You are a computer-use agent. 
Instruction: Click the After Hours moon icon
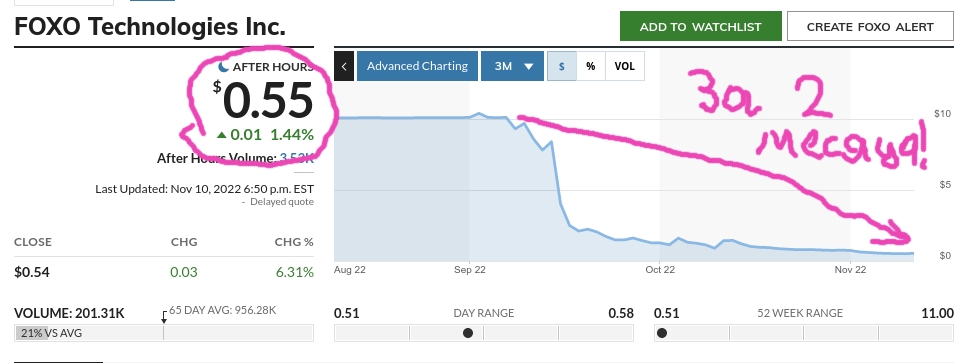pos(224,67)
